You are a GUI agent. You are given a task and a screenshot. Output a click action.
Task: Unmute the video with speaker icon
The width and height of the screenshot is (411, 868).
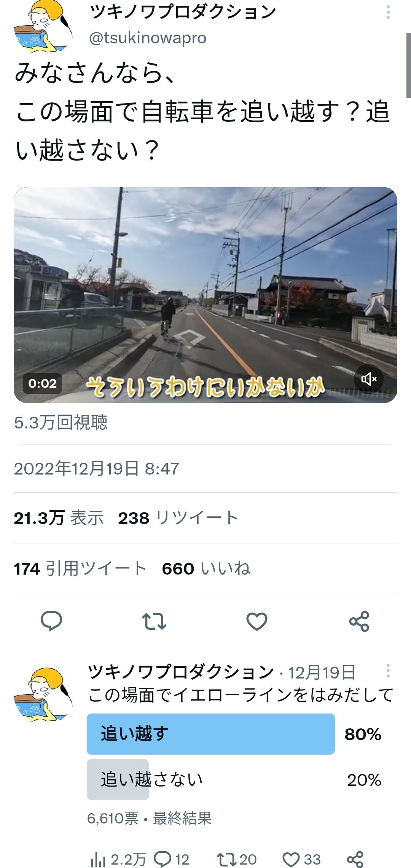[368, 379]
